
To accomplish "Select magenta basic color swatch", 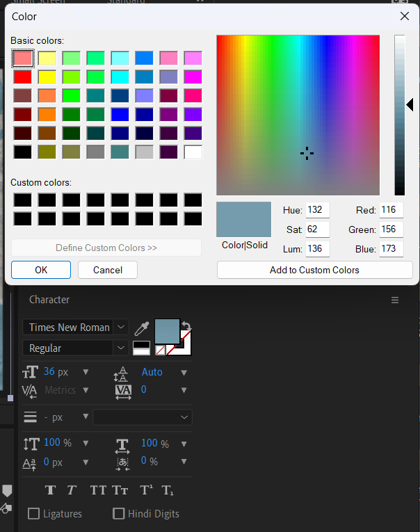I will (x=193, y=77).
